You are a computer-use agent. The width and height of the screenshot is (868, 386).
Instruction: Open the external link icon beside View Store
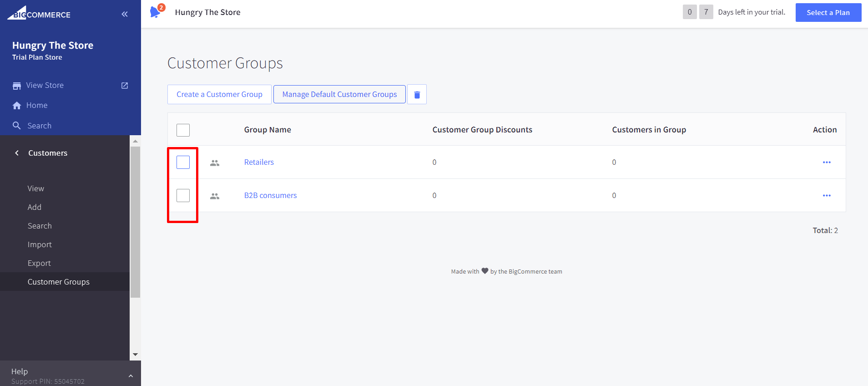(x=125, y=86)
